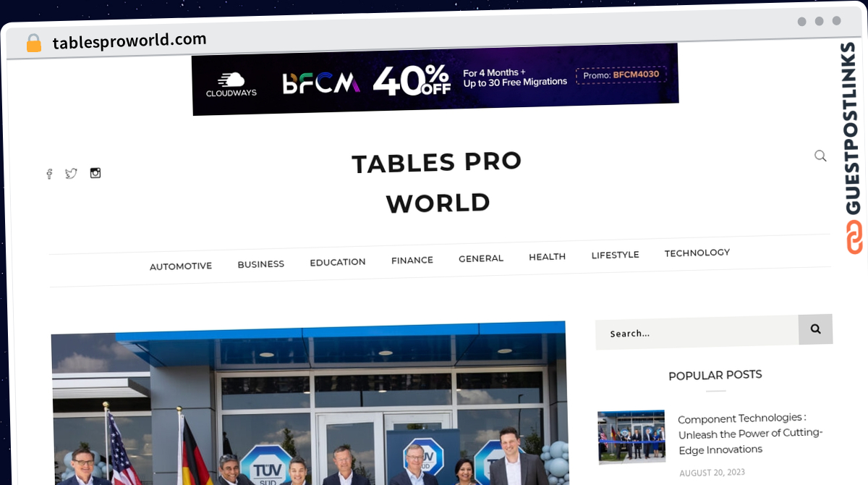Open Component Technologies popular post link
Screen dimensions: 868x485
point(750,434)
